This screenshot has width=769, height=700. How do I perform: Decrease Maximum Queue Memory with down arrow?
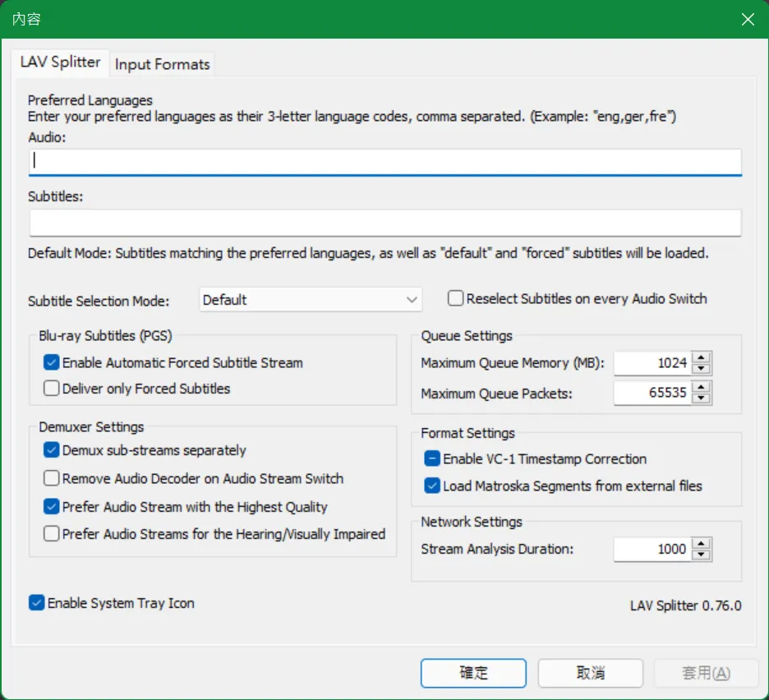coord(701,368)
